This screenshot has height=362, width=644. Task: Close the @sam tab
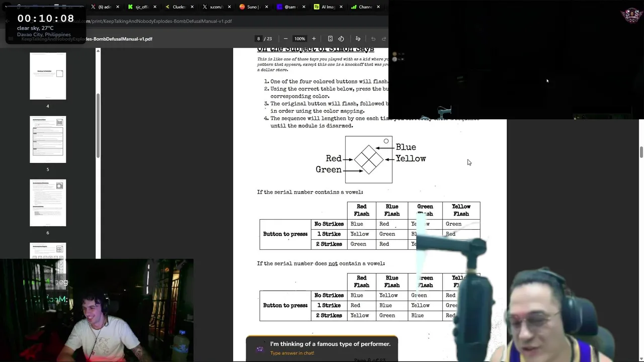pos(304,7)
